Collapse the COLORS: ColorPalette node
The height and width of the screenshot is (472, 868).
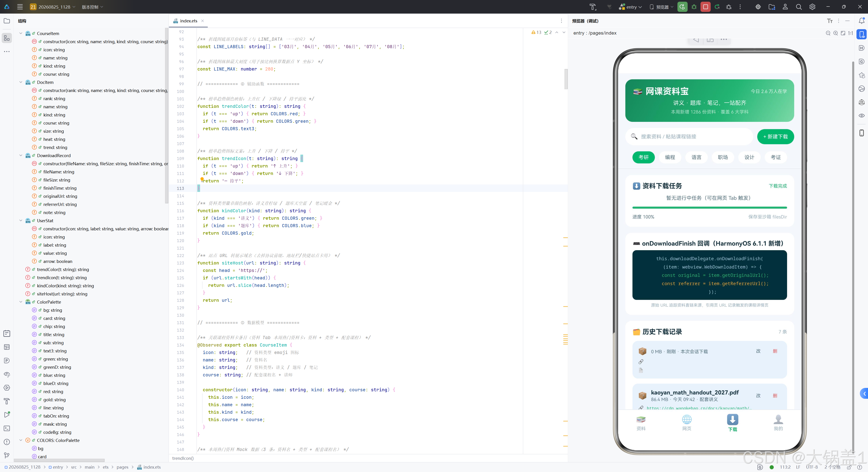click(x=21, y=440)
